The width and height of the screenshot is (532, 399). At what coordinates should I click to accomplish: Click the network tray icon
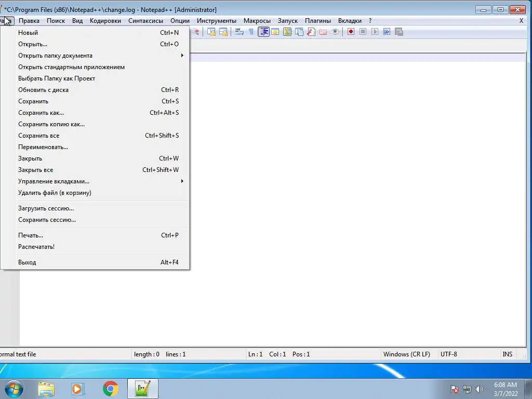pos(467,389)
